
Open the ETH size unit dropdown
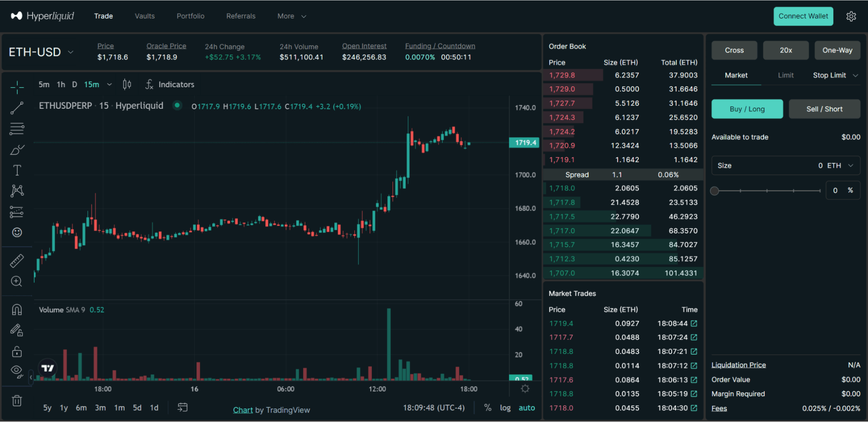coord(840,166)
